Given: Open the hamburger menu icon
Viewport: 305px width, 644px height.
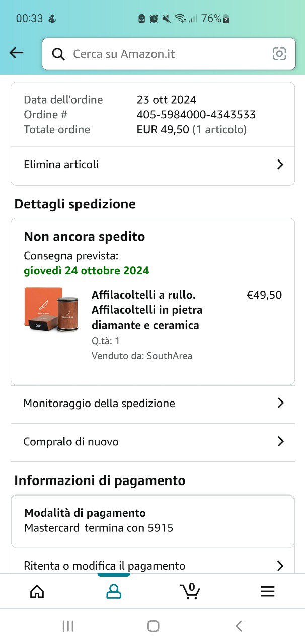Looking at the screenshot, I should tap(267, 591).
